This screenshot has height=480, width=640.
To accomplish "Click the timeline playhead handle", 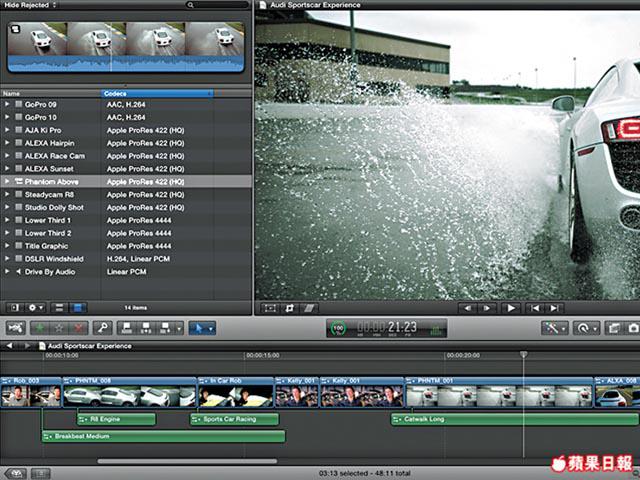I will (x=523, y=354).
